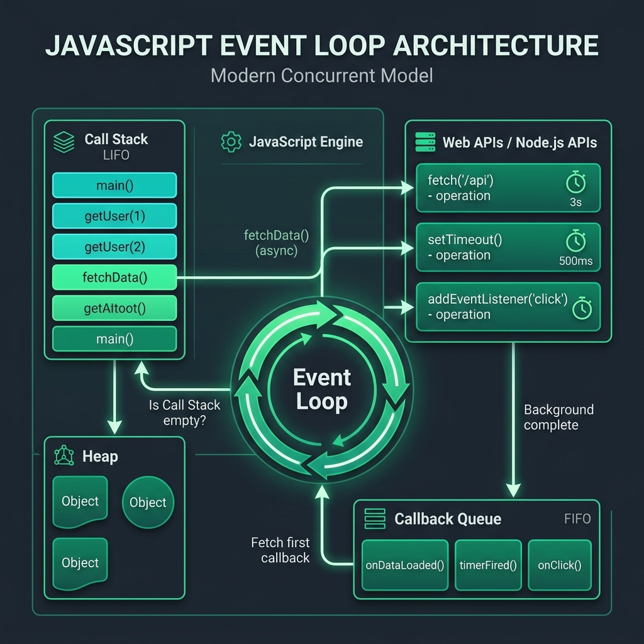The height and width of the screenshot is (644, 644).
Task: Click the Web APIs server icon
Action: click(426, 142)
